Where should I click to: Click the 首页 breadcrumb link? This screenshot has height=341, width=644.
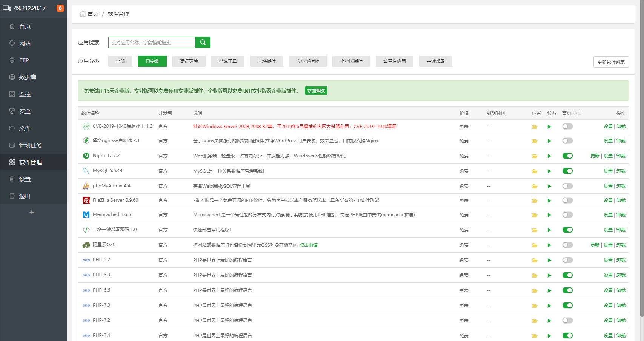coord(93,14)
